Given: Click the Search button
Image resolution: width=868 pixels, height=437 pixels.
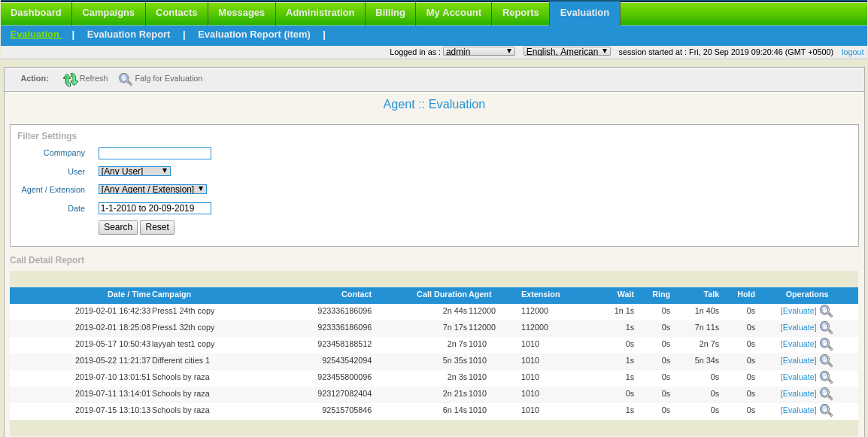Looking at the screenshot, I should 118,227.
